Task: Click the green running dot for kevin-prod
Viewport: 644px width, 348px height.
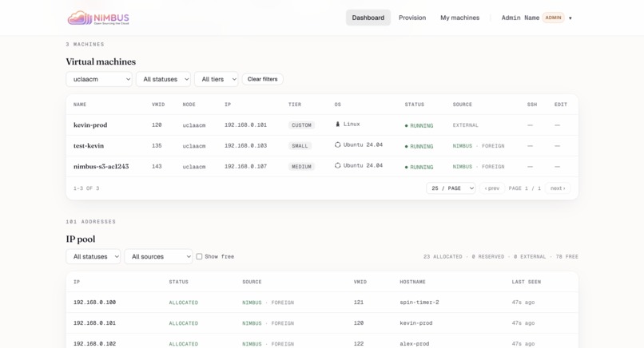Action: click(x=406, y=125)
